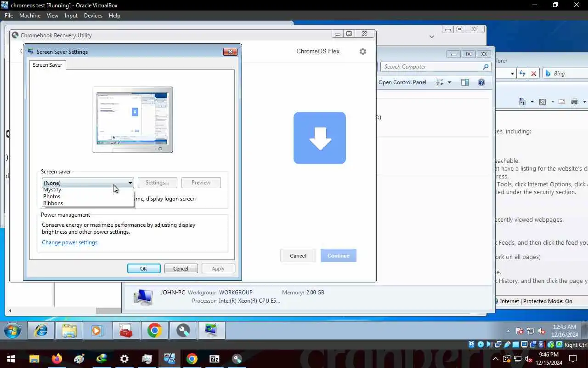Open red toolbox icon in Windows 7 taskbar

pyautogui.click(x=126, y=331)
